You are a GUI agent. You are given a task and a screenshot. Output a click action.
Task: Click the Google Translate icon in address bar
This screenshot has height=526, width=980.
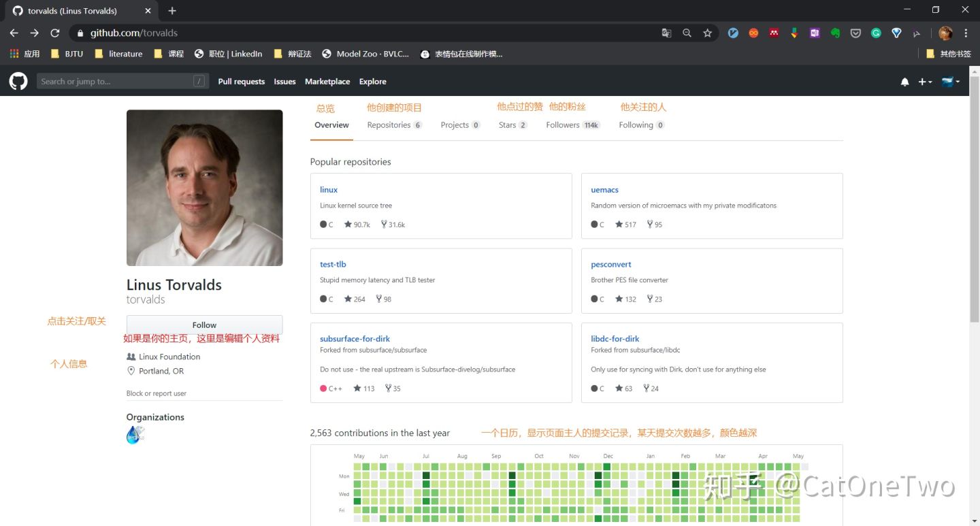point(666,33)
